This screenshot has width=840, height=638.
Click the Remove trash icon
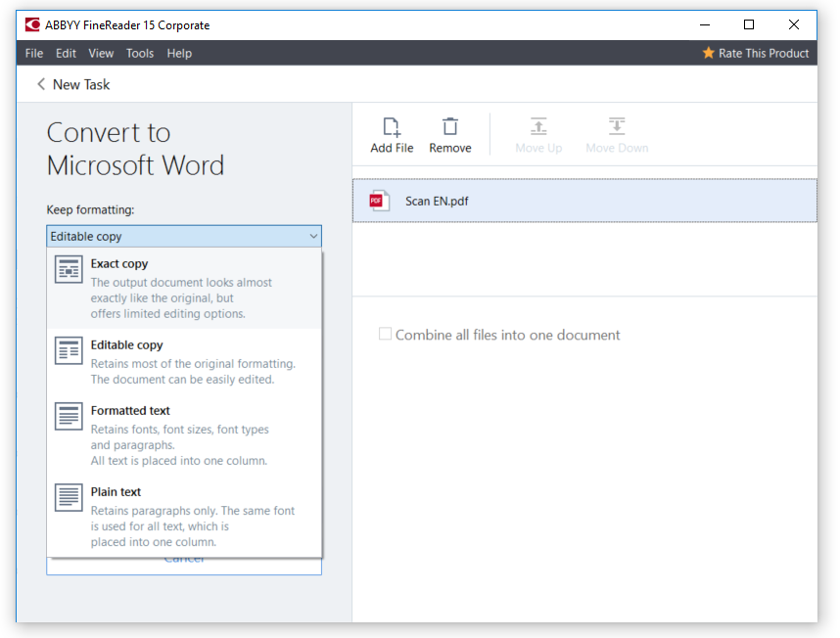450,126
